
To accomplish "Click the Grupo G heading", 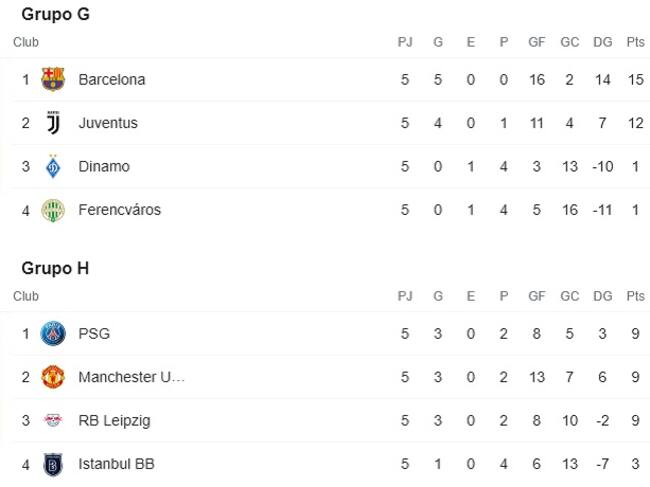I will pos(56,14).
